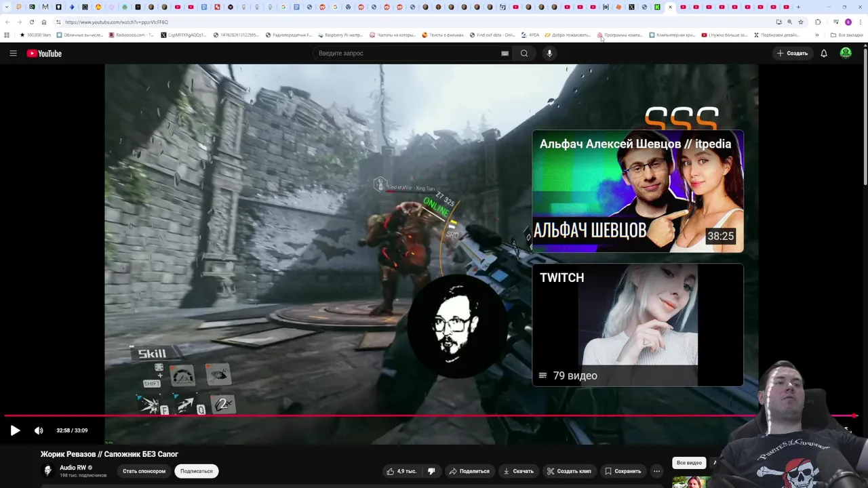The height and width of the screenshot is (488, 868).
Task: Open the apps grid in bookmarks bar
Action: (7, 35)
